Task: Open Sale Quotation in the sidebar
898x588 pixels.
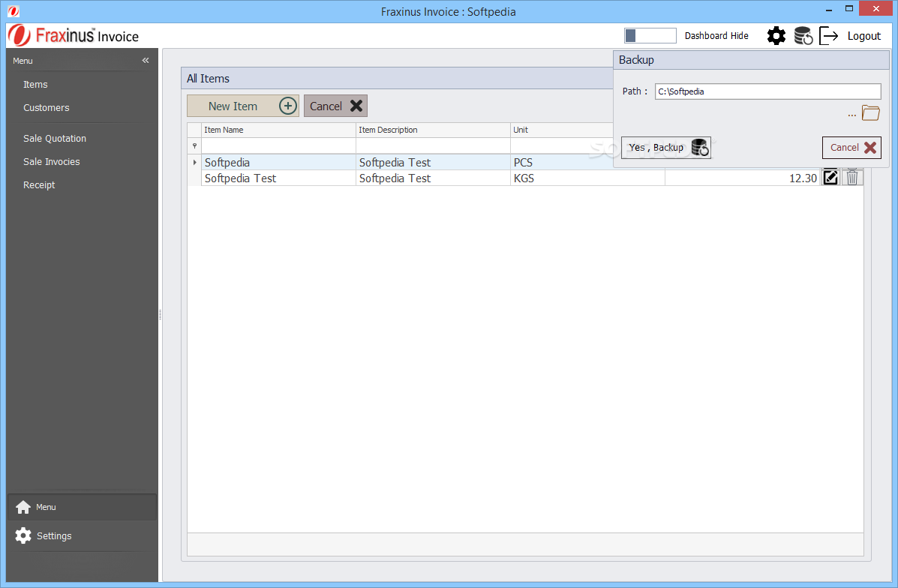Action: (x=55, y=139)
